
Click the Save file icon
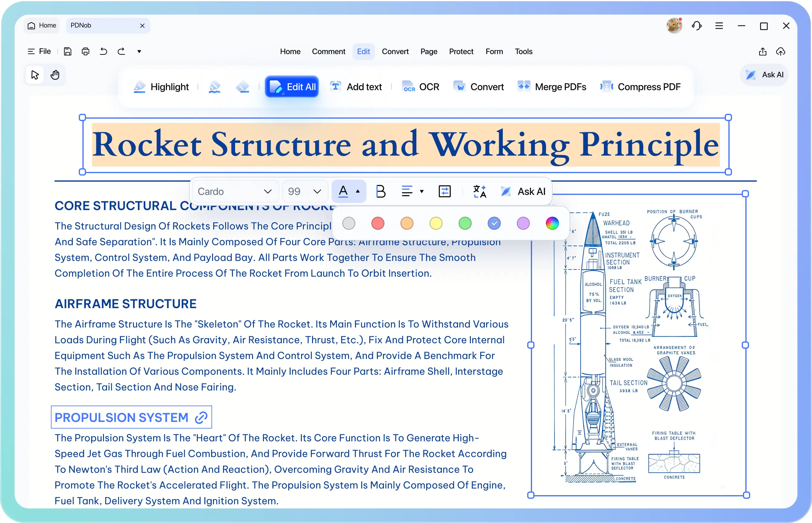coord(68,52)
